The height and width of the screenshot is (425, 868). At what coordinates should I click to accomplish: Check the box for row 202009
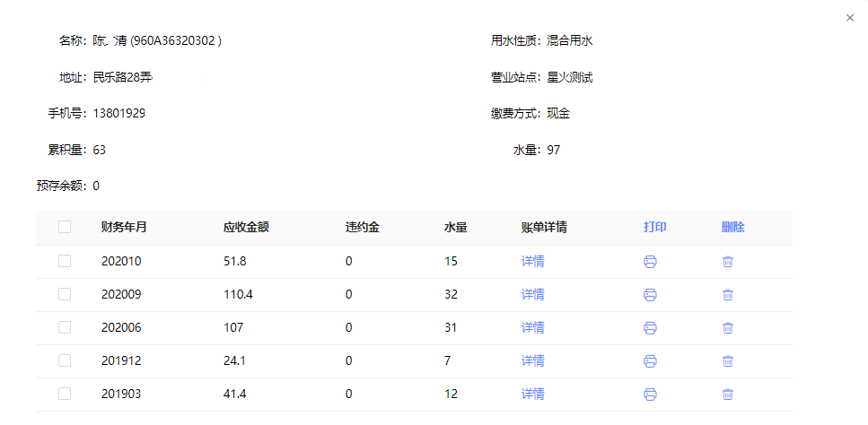[x=65, y=294]
